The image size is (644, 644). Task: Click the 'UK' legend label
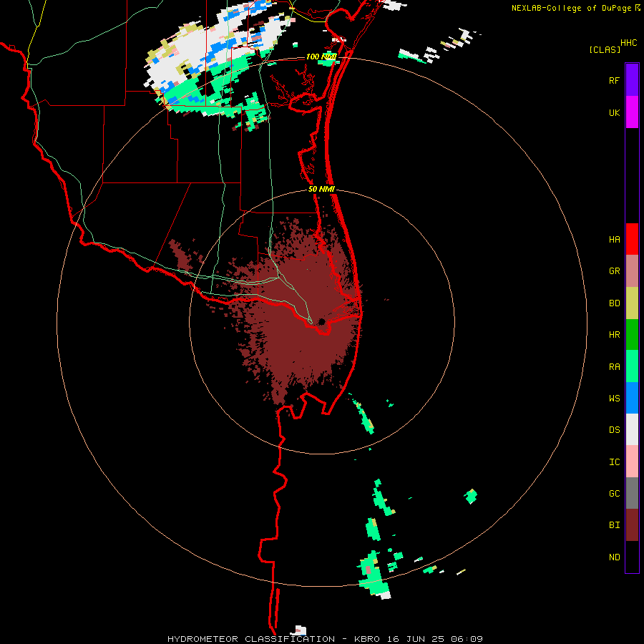(x=615, y=112)
